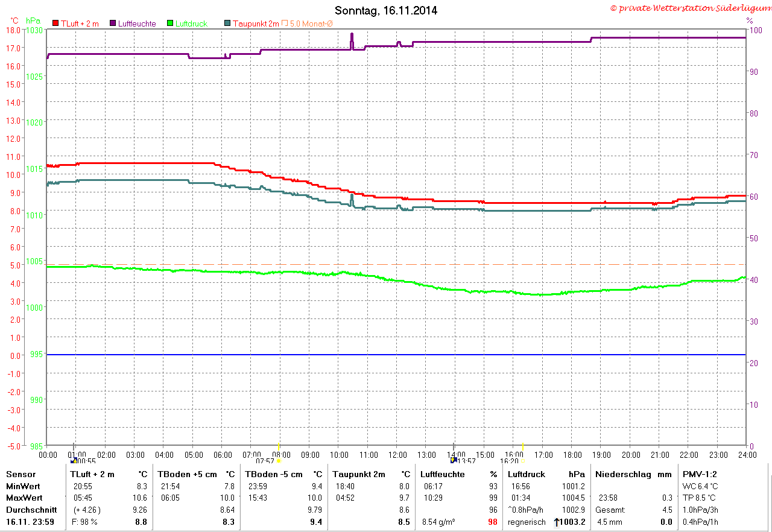Select the green Luftdruck legend swatch
This screenshot has width=772, height=532.
pos(171,24)
